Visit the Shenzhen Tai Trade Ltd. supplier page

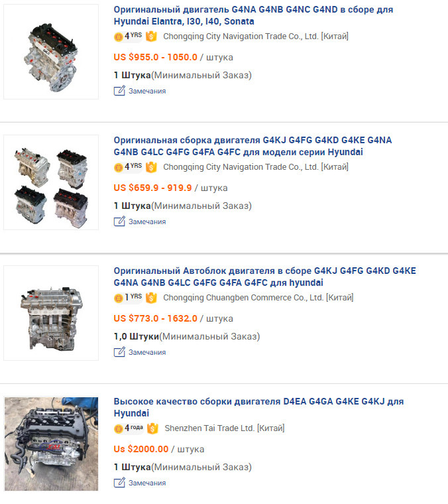click(225, 428)
